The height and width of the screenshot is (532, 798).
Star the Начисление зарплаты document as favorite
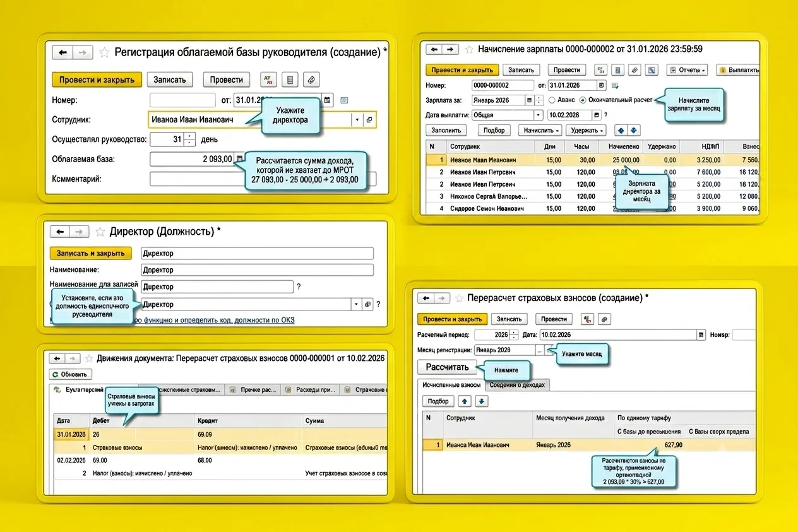469,49
